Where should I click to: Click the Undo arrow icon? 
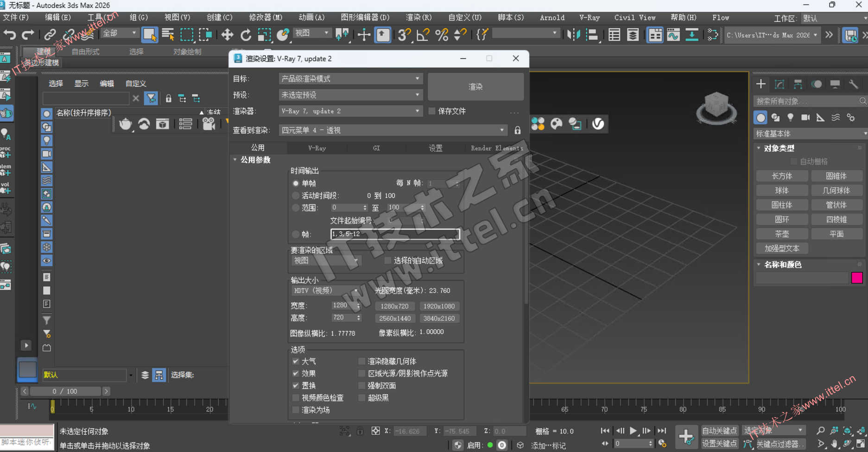point(9,35)
